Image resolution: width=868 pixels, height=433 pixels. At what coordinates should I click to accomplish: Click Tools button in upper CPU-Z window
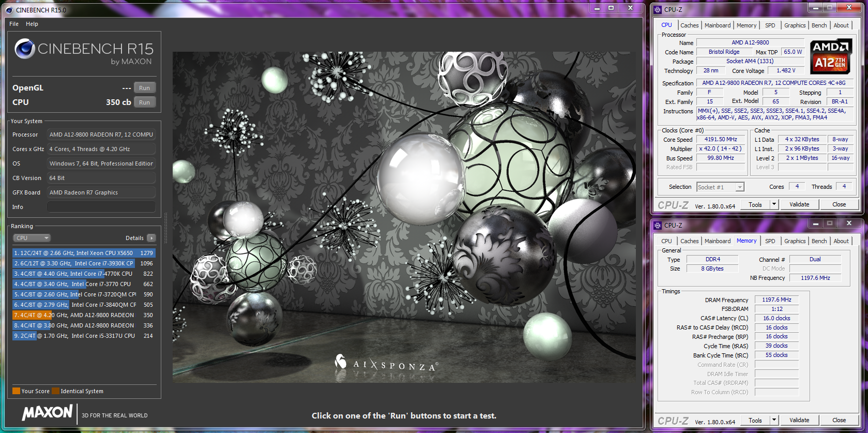click(755, 204)
